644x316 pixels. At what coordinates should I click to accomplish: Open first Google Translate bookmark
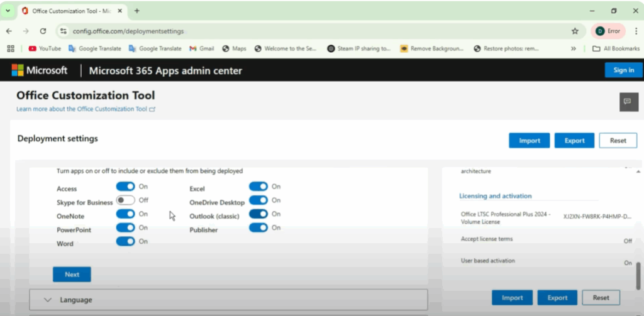click(x=95, y=48)
